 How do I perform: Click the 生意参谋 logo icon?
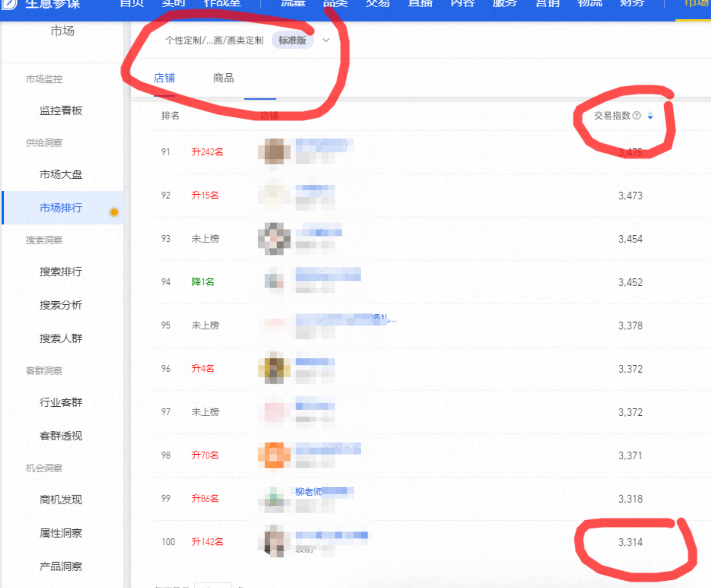coord(9,4)
